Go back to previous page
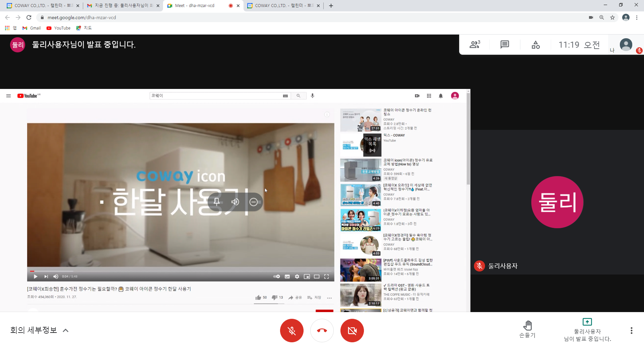Viewport: 644px width, 349px height. pyautogui.click(x=7, y=17)
